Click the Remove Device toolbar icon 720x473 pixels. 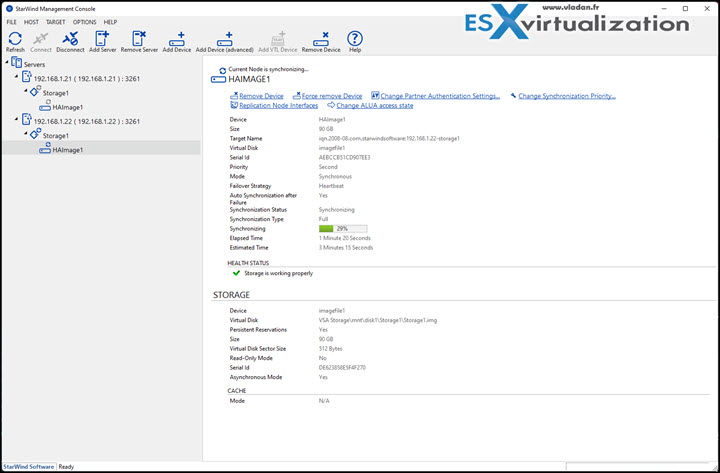[321, 39]
